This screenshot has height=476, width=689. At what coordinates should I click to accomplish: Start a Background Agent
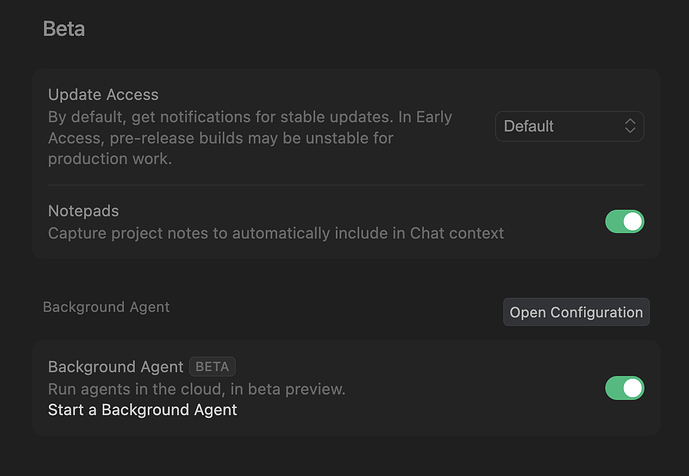142,409
